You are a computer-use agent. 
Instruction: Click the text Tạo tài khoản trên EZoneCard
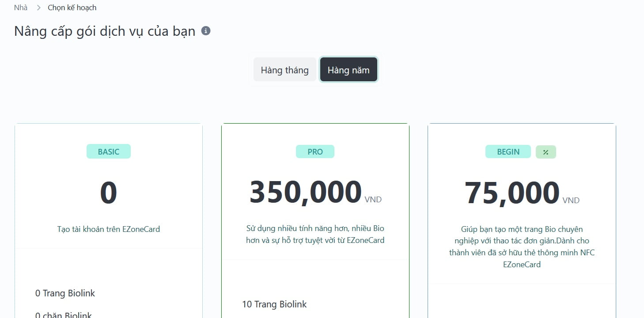[109, 229]
